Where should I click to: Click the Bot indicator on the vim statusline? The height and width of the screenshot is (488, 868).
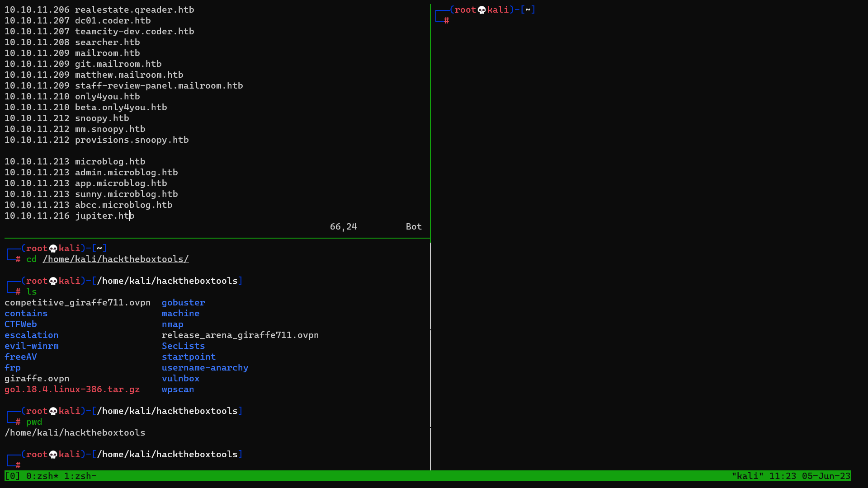click(413, 226)
